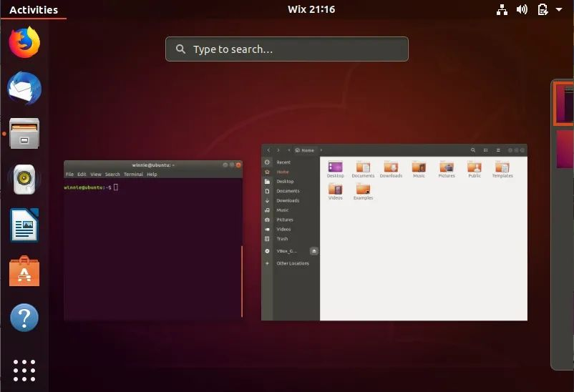Focus the Type to search field
The width and height of the screenshot is (574, 392).
tap(286, 49)
